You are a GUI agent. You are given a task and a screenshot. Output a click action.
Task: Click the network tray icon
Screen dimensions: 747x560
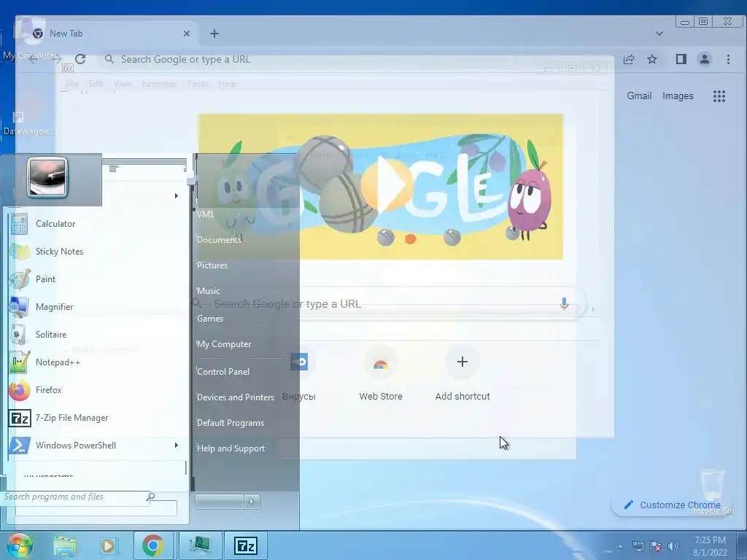coord(638,546)
